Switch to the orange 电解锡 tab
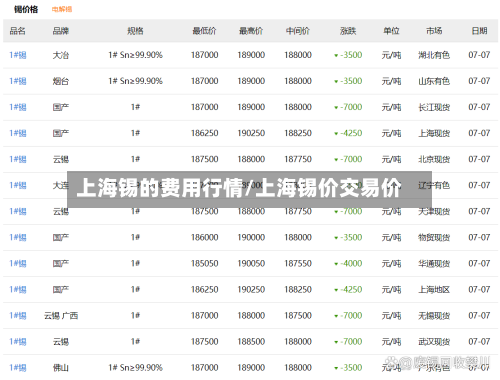 (x=62, y=9)
